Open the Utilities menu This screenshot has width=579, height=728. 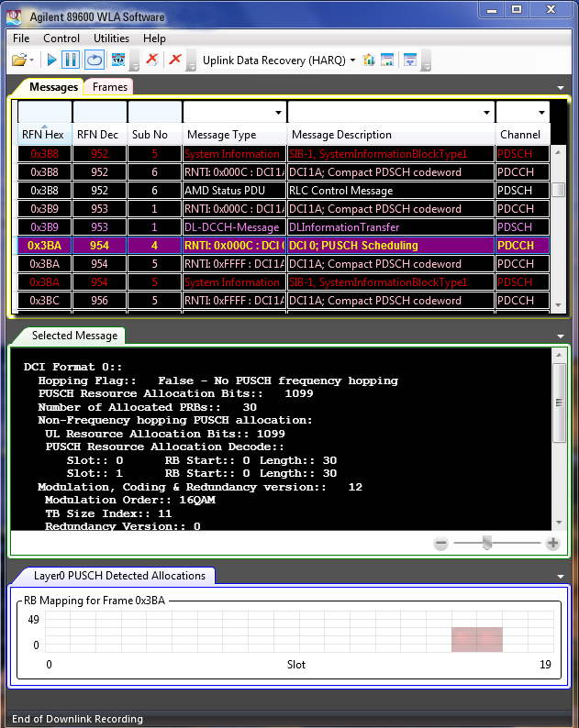(x=111, y=39)
